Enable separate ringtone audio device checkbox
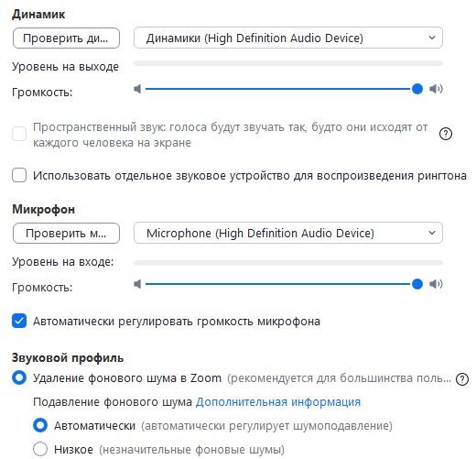 pyautogui.click(x=19, y=175)
